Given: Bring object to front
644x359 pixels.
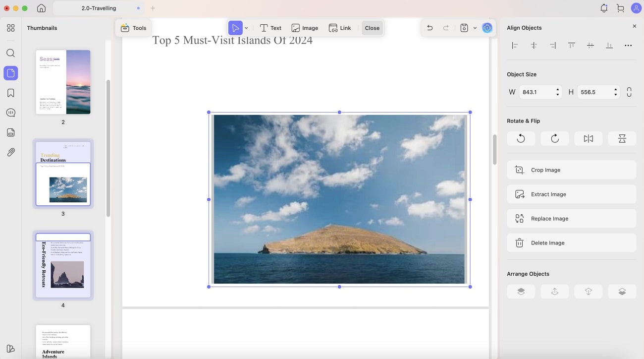Looking at the screenshot, I should tap(521, 292).
